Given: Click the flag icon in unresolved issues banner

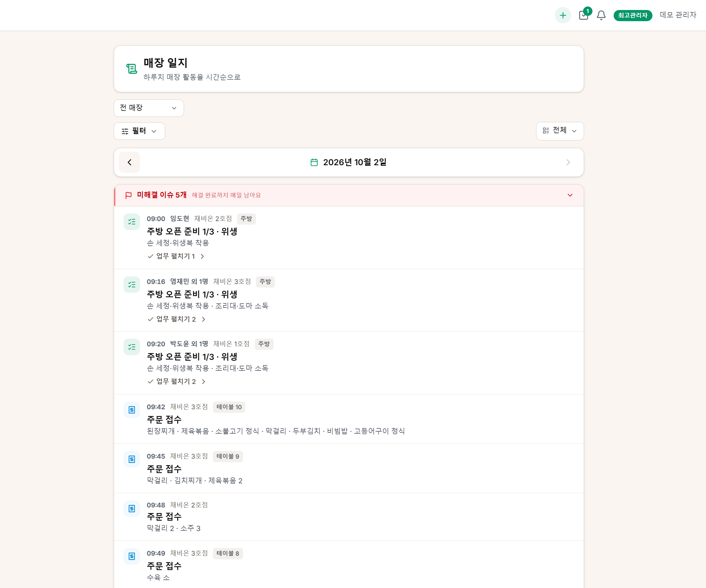Looking at the screenshot, I should tap(129, 195).
